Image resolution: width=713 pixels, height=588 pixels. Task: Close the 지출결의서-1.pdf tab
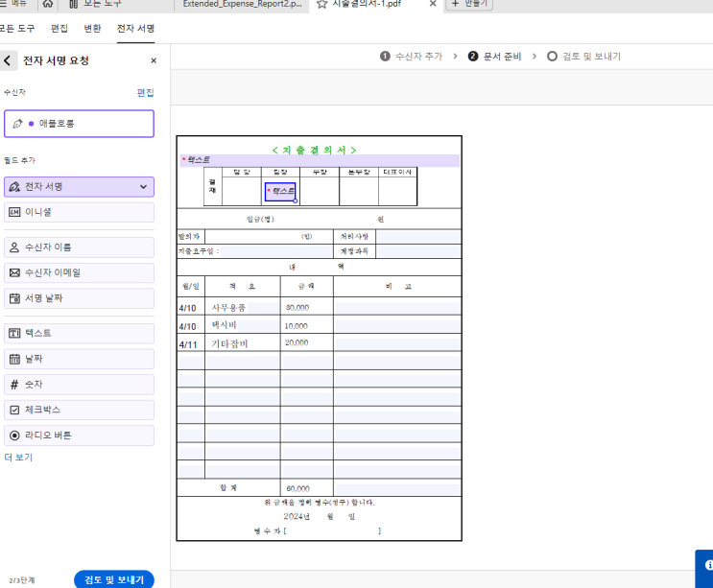(x=433, y=4)
